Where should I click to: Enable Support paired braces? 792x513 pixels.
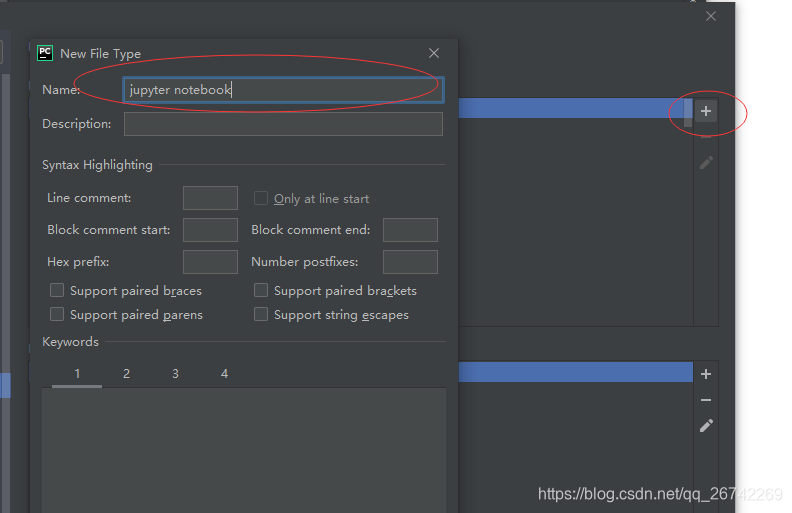click(x=57, y=290)
